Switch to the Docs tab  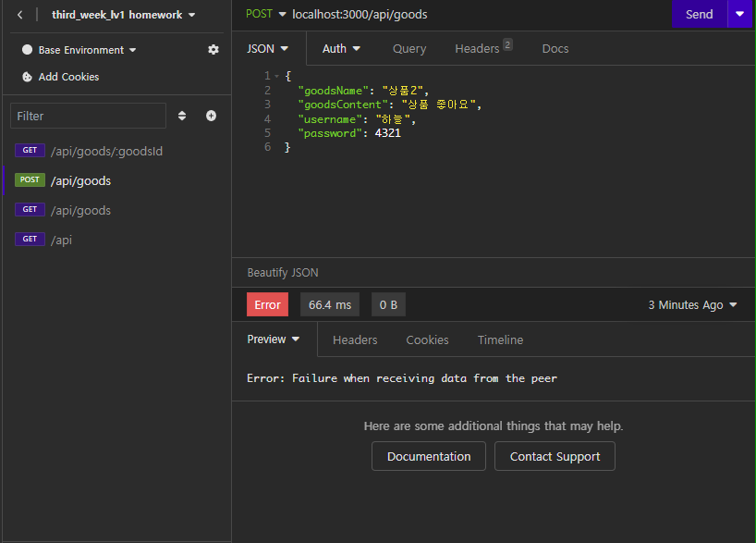coord(555,49)
